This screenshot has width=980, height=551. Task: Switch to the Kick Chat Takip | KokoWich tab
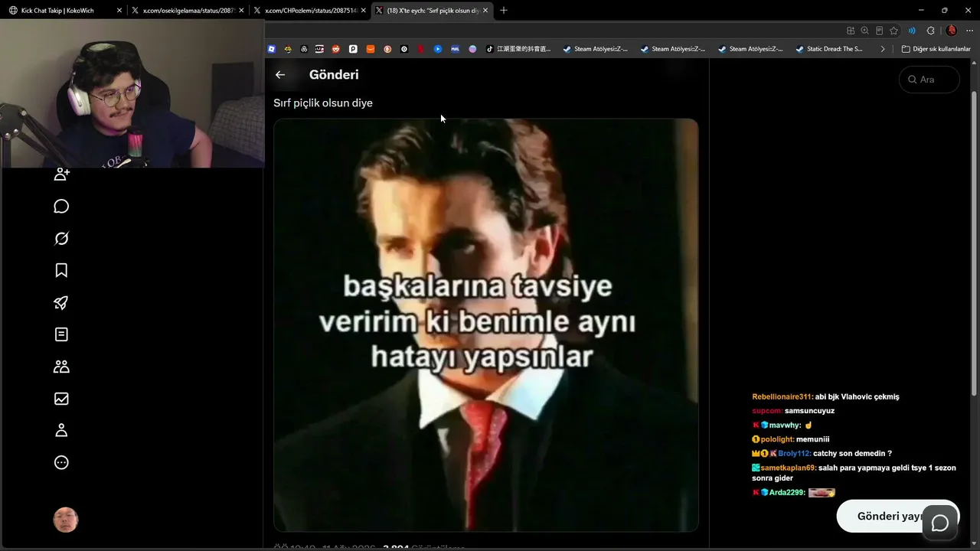coord(64,11)
